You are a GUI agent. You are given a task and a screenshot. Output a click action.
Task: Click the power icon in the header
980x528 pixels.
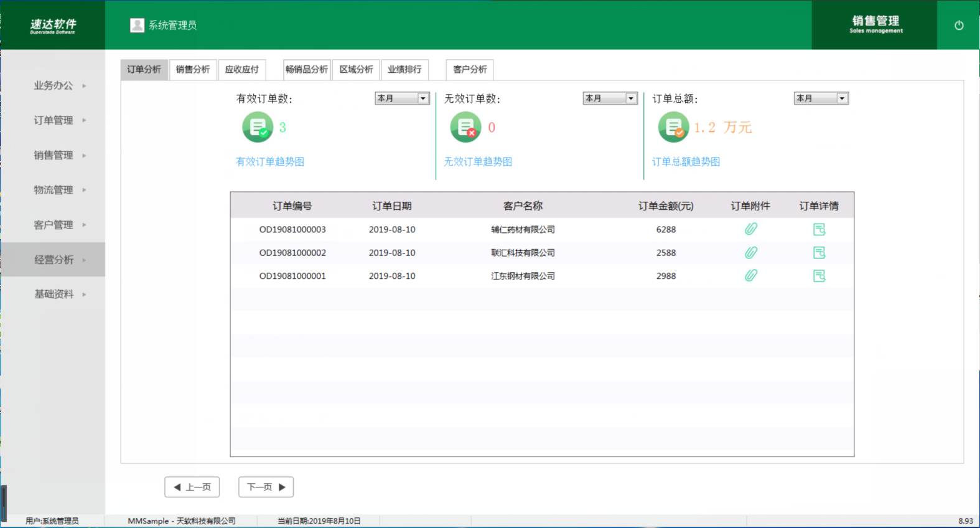tap(959, 26)
